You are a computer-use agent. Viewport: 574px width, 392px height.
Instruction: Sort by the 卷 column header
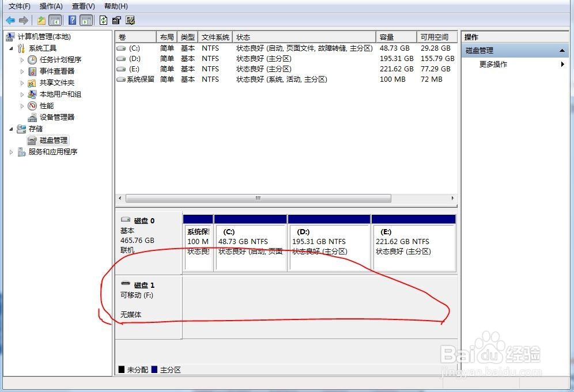[x=135, y=37]
